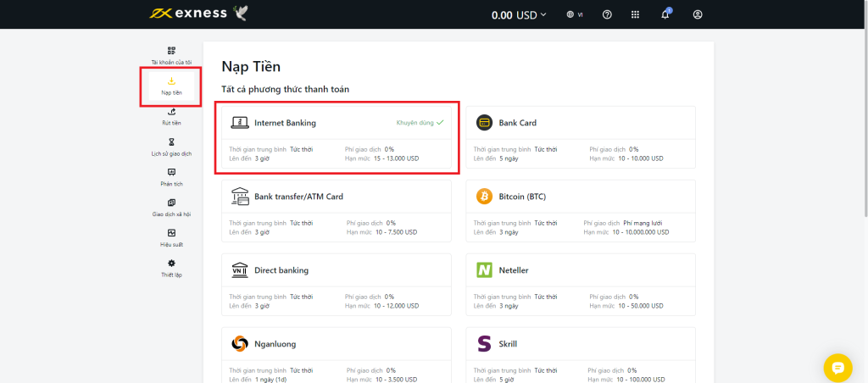Open Lịch sử giao dịch page
Viewport: 868px width, 383px height.
(x=171, y=147)
